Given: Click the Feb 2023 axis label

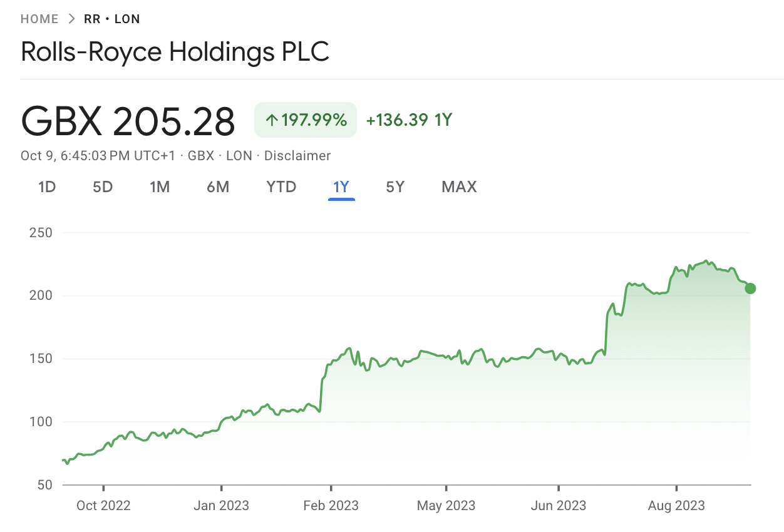Looking at the screenshot, I should [x=331, y=506].
